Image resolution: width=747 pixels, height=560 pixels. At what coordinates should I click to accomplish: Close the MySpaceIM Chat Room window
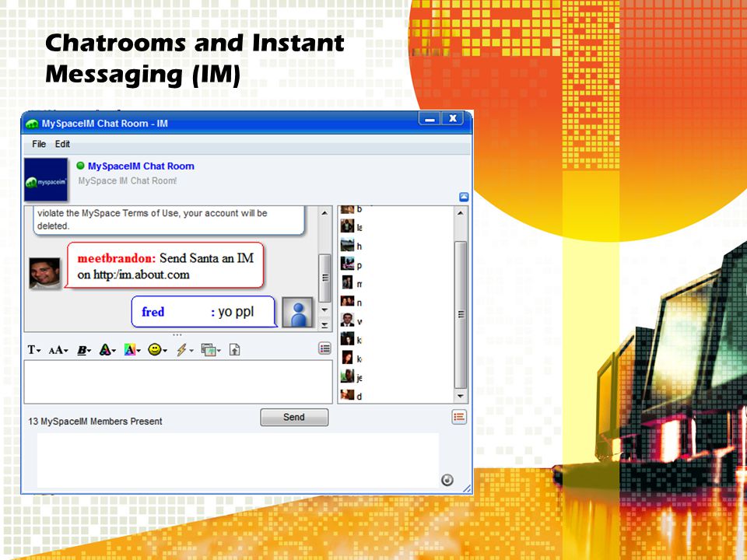click(x=452, y=118)
